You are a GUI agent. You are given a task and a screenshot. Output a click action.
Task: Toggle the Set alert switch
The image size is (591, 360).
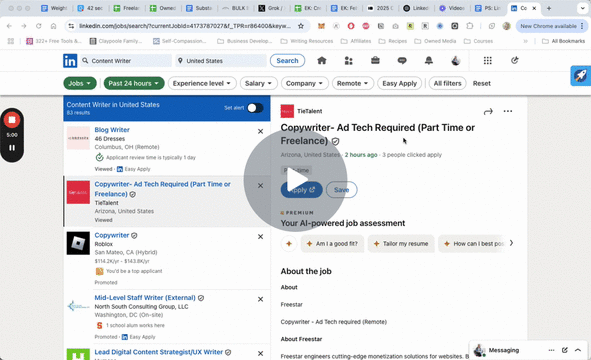pyautogui.click(x=255, y=108)
